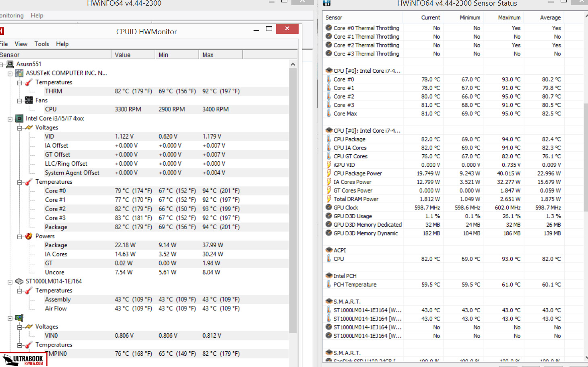Click the ACPI group chip icon

click(329, 250)
